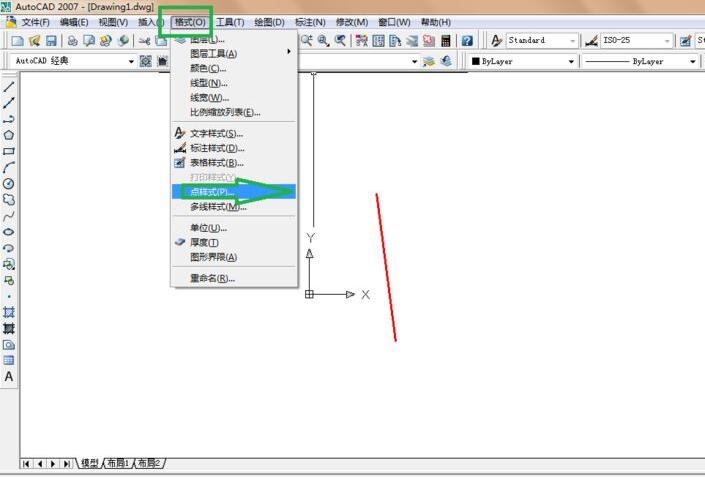705x477 pixels.
Task: Select the Rectangle tool
Action: (x=9, y=151)
